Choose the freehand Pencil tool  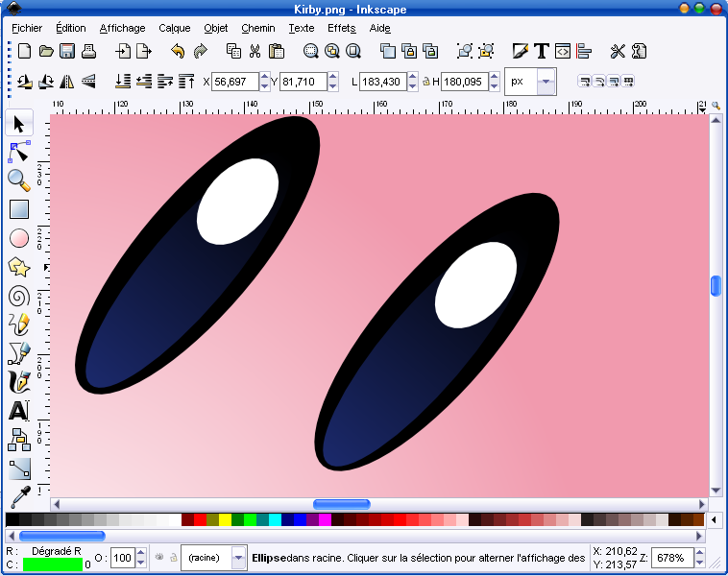[19, 324]
